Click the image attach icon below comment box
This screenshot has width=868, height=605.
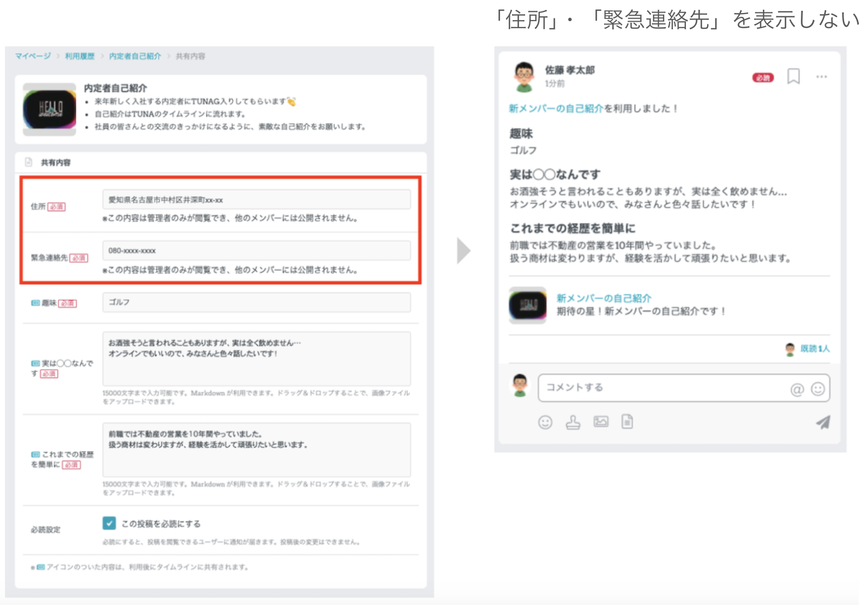tap(601, 422)
